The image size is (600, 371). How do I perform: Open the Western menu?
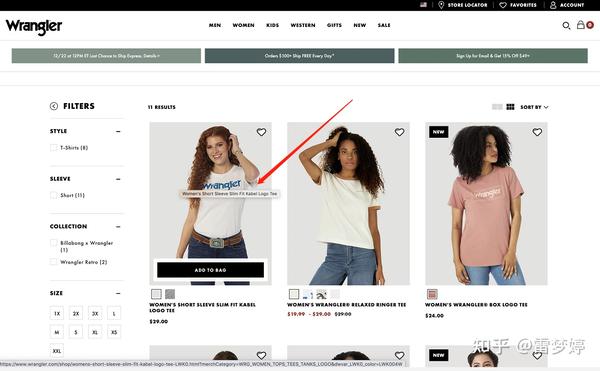pos(303,25)
